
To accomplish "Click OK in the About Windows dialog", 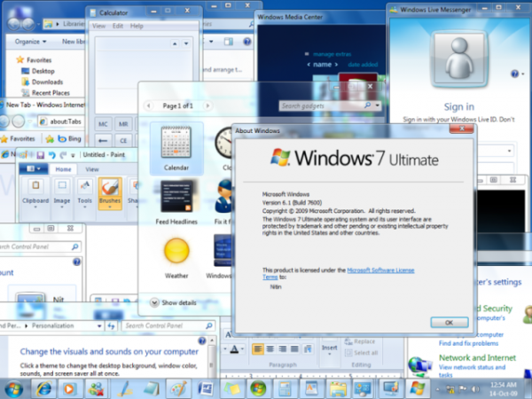I will pos(450,323).
